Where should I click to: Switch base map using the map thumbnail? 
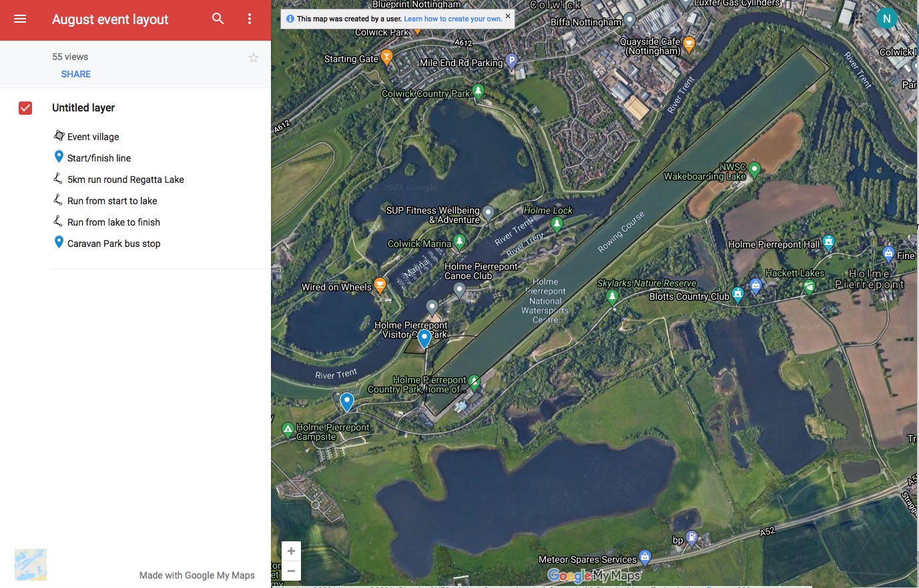tap(31, 565)
